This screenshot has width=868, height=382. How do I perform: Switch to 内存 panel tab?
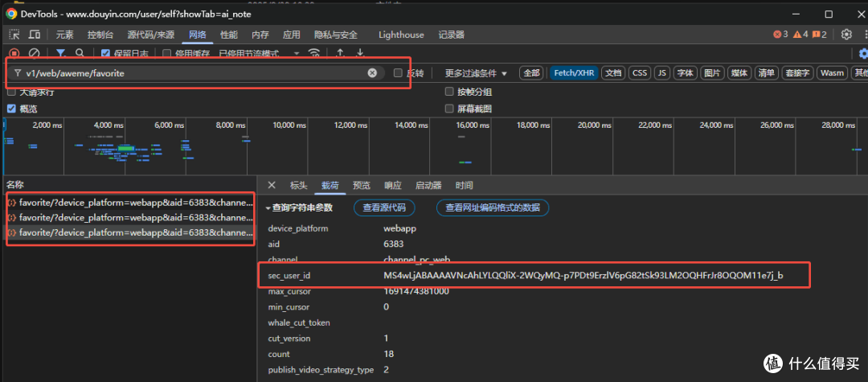(260, 35)
